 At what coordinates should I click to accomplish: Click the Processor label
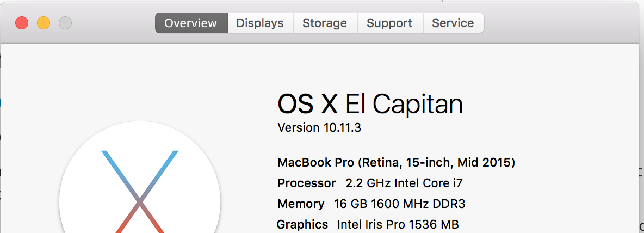pos(307,183)
